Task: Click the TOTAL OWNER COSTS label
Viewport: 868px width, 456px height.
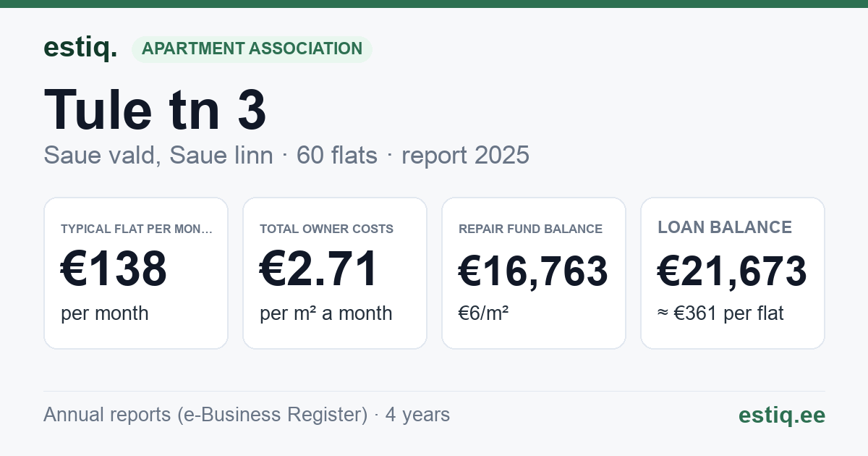Action: point(326,229)
